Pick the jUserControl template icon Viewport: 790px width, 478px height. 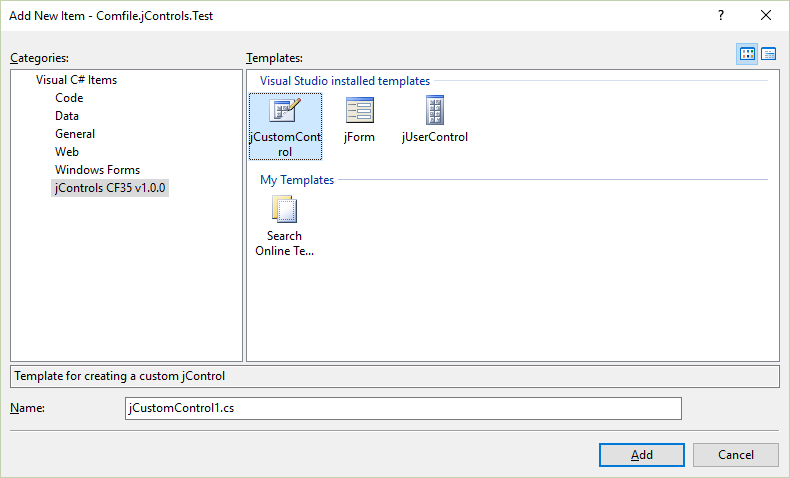[434, 111]
